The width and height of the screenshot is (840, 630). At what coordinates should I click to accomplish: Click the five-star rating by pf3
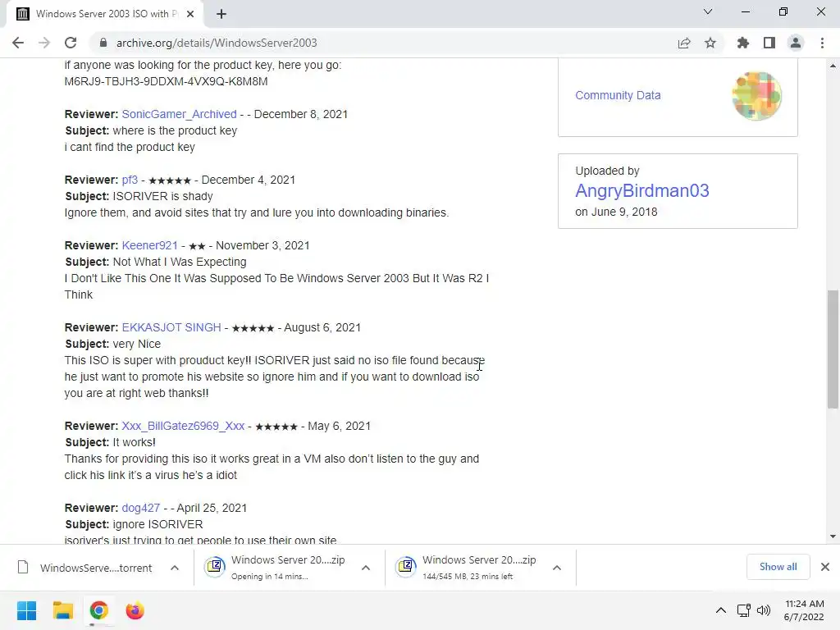coord(169,180)
